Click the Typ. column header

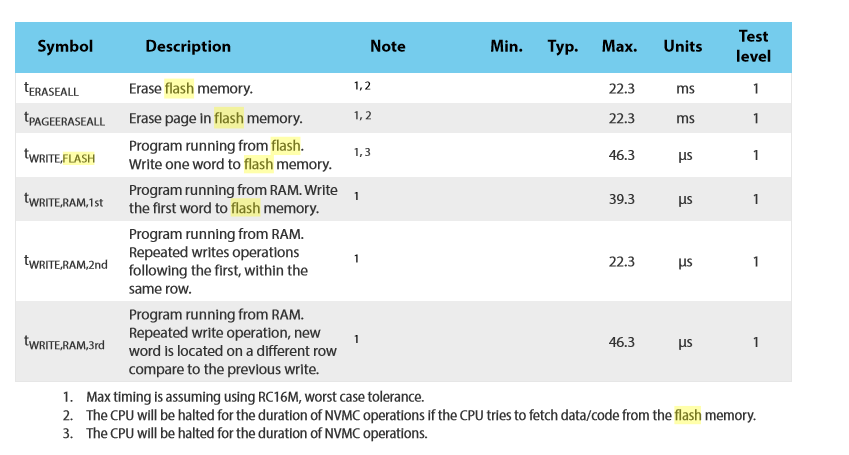pos(563,46)
